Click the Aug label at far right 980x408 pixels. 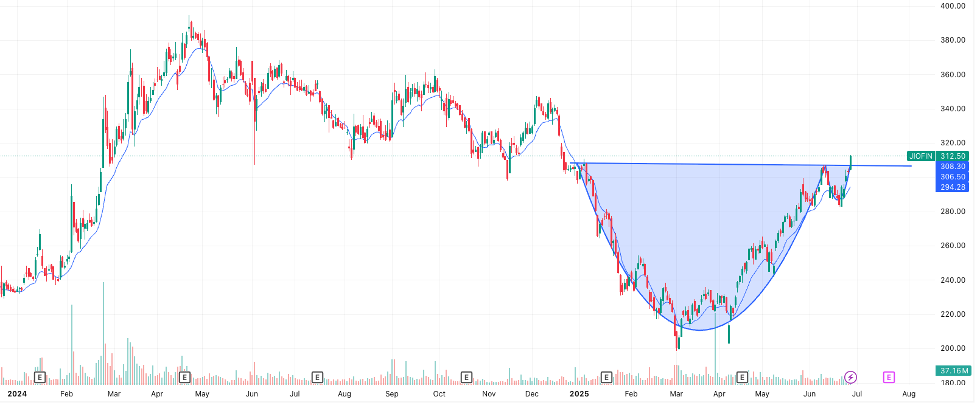pos(909,394)
